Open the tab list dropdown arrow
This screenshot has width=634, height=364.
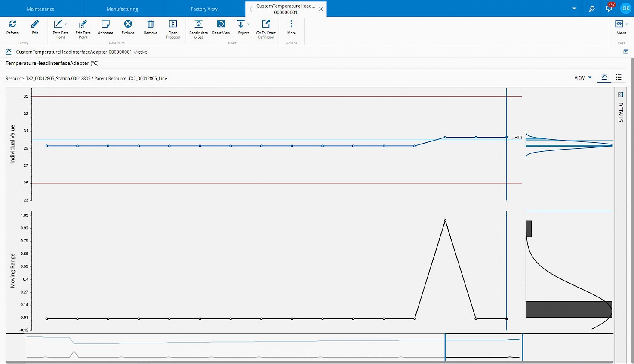(x=574, y=9)
